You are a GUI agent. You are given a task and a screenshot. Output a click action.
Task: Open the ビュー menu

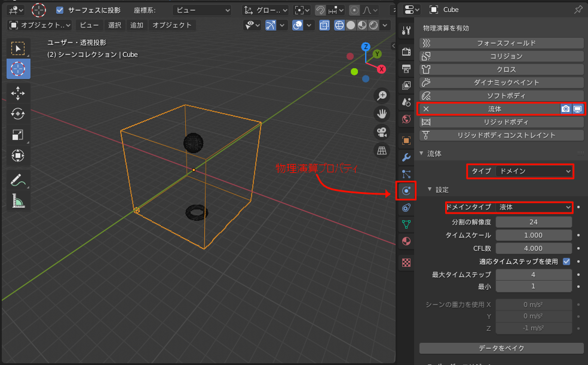pos(89,25)
